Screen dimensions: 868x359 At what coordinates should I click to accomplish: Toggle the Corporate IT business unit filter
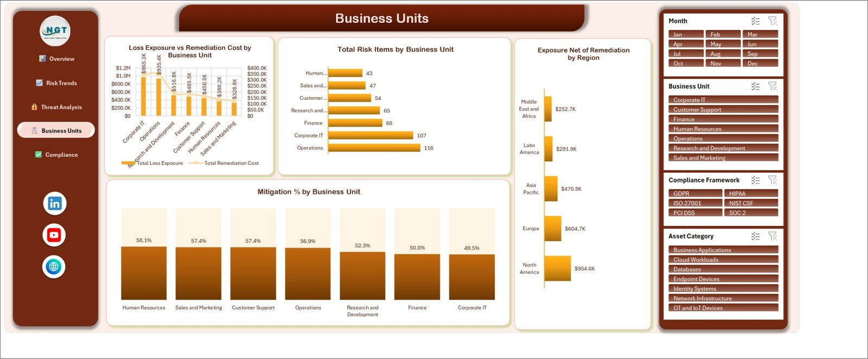pos(723,100)
